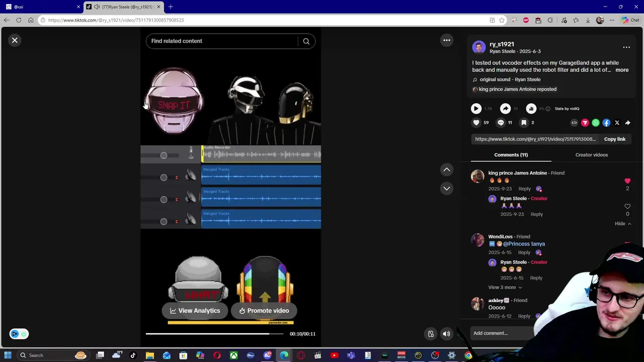Open ry_s1921's profile avatar
644x362 pixels.
coord(478,48)
